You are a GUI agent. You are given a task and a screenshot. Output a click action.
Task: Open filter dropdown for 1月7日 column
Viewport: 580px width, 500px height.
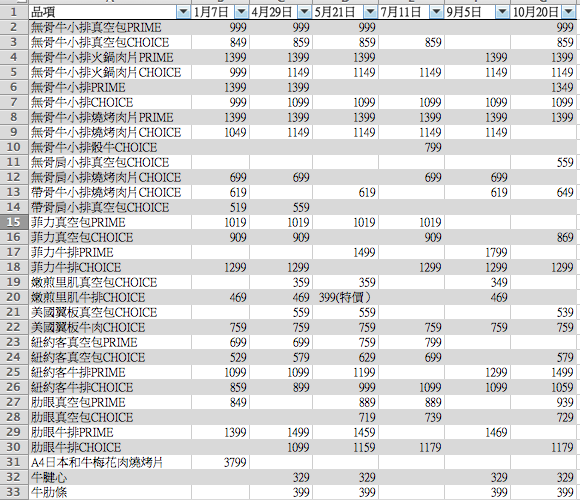tap(241, 13)
